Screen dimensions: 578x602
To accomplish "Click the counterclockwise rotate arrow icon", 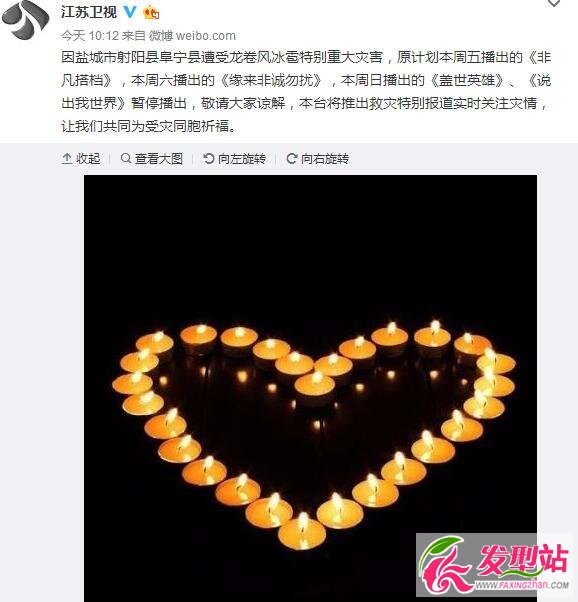I will pos(209,158).
